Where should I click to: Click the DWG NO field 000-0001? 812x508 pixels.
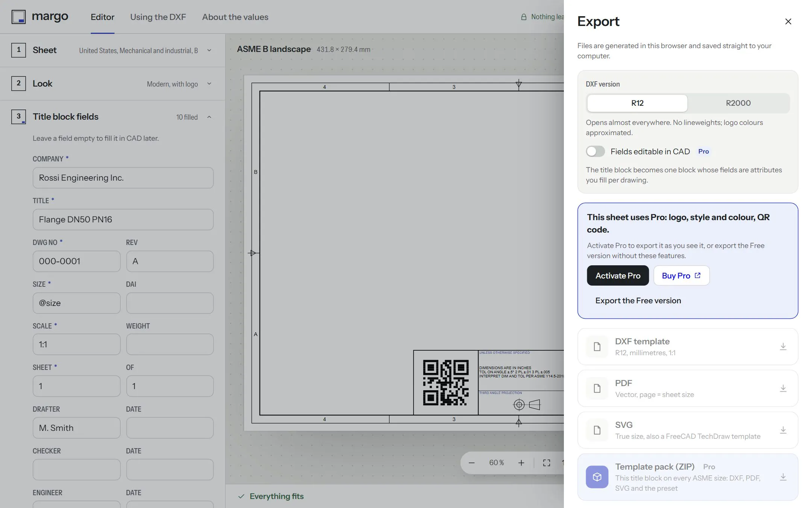point(76,262)
